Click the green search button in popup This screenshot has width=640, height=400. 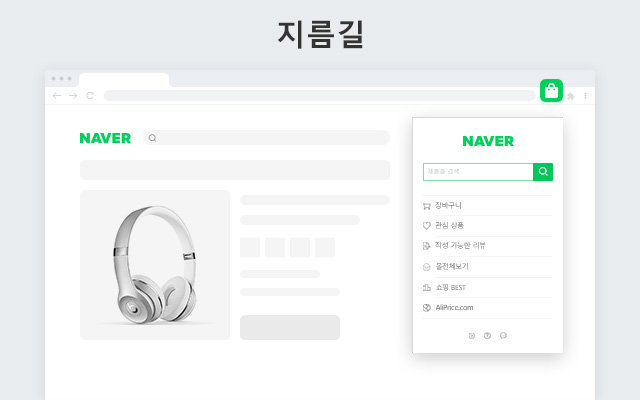[x=543, y=172]
